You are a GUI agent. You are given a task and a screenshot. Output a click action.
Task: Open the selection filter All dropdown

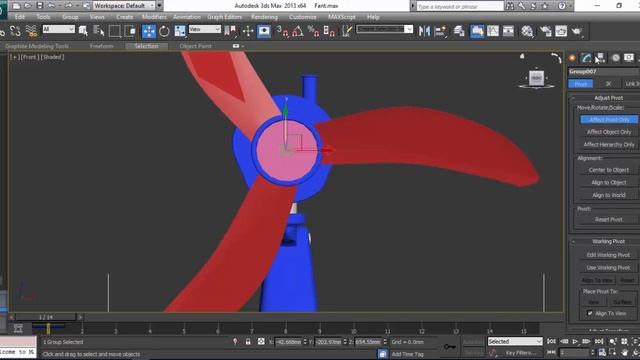pos(59,29)
